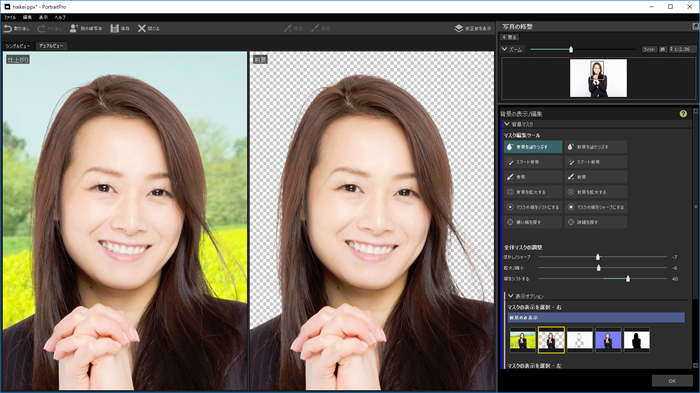
Task: Click the 前景 label on the right view
Action: (x=260, y=59)
